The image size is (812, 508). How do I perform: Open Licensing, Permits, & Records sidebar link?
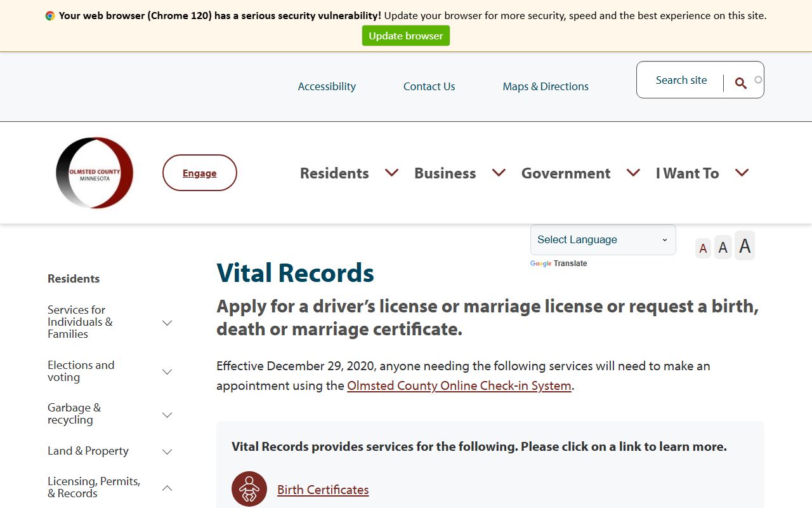tap(94, 487)
